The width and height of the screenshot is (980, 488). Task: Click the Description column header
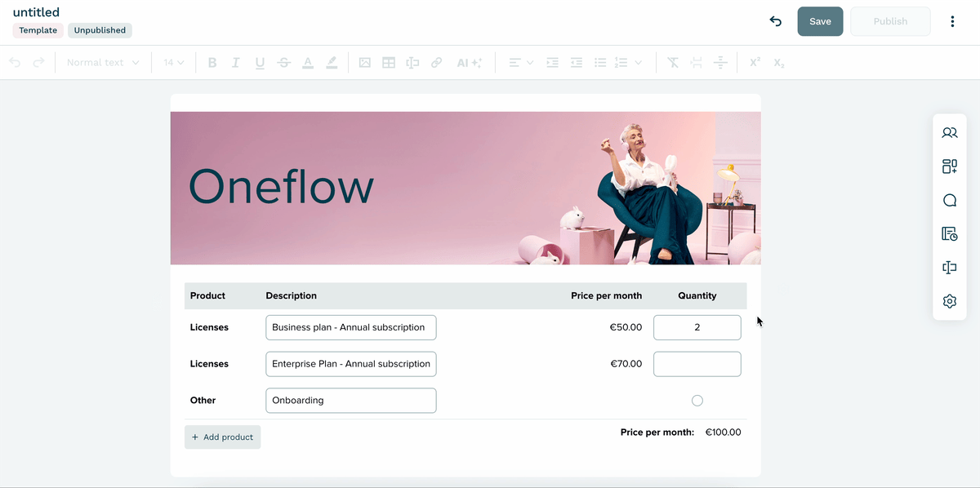291,295
